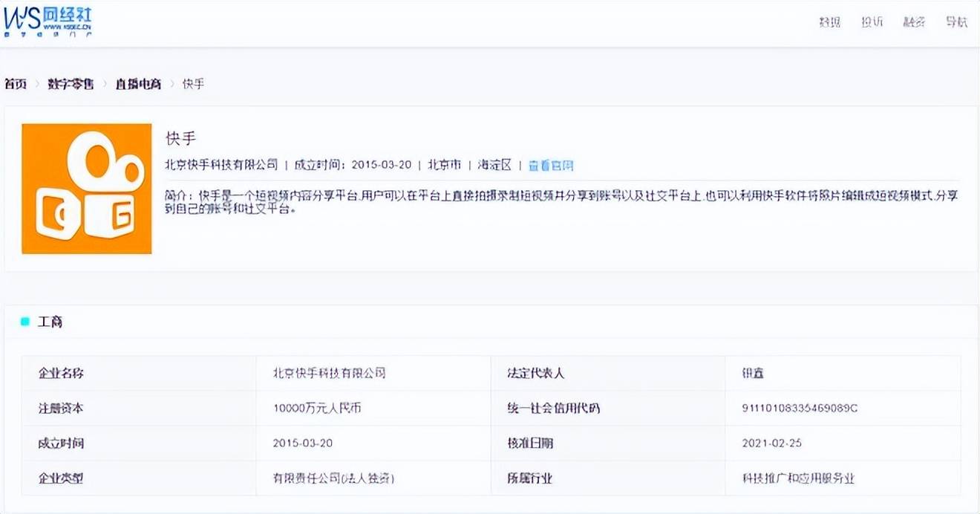The width and height of the screenshot is (980, 514).
Task: Click the cyan square beside 工商 heading
Action: (25, 322)
